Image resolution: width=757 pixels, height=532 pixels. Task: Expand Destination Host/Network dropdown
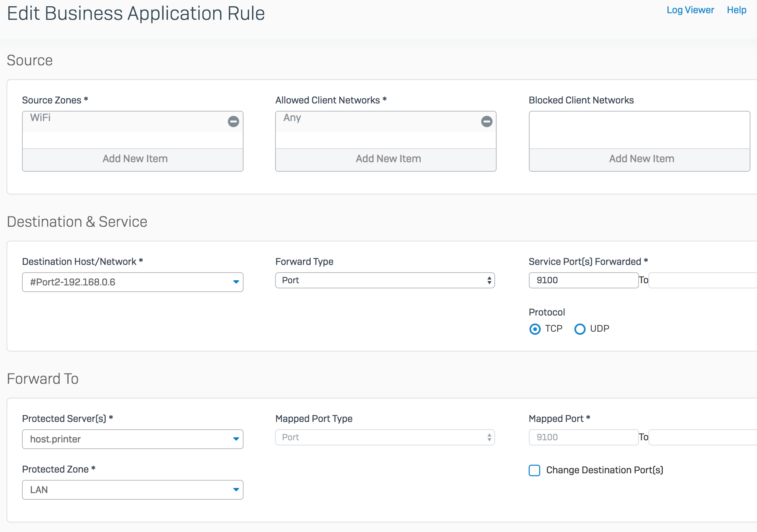pyautogui.click(x=133, y=282)
